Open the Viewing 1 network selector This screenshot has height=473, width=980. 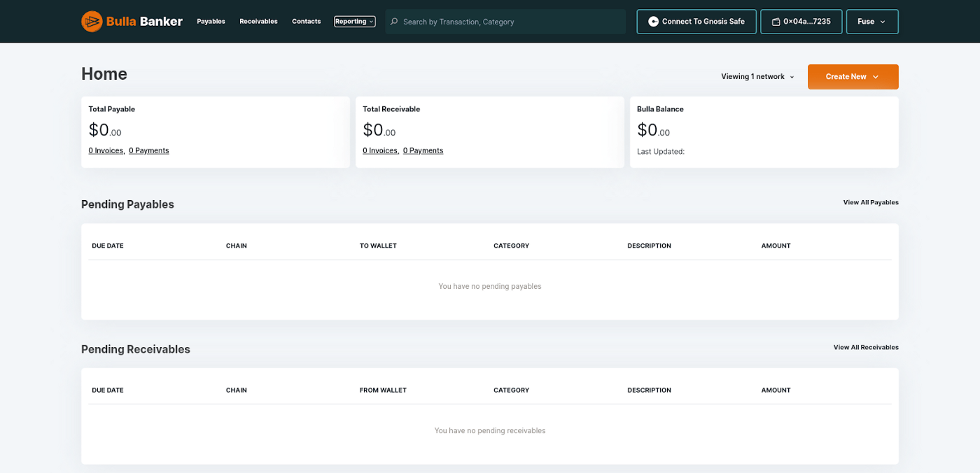[x=757, y=76]
